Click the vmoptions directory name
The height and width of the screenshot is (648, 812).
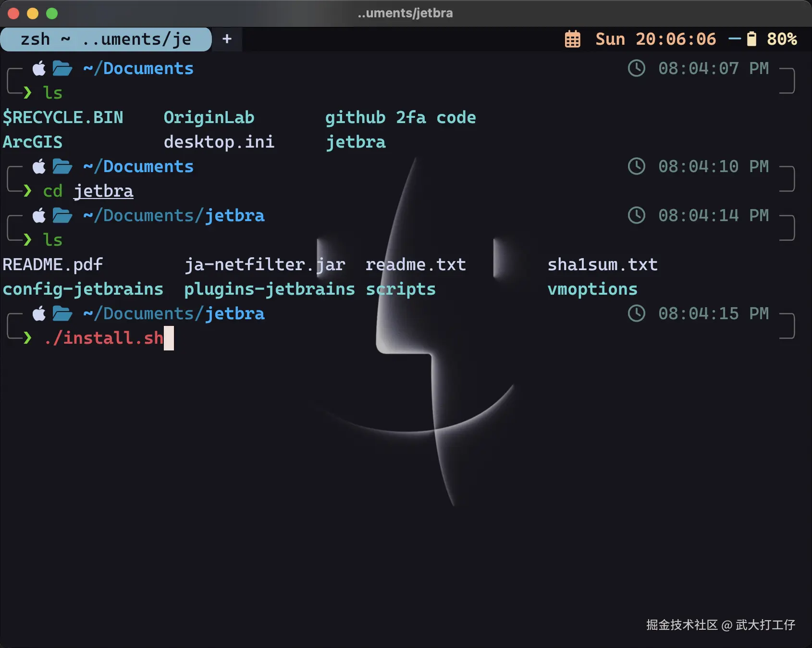click(592, 289)
